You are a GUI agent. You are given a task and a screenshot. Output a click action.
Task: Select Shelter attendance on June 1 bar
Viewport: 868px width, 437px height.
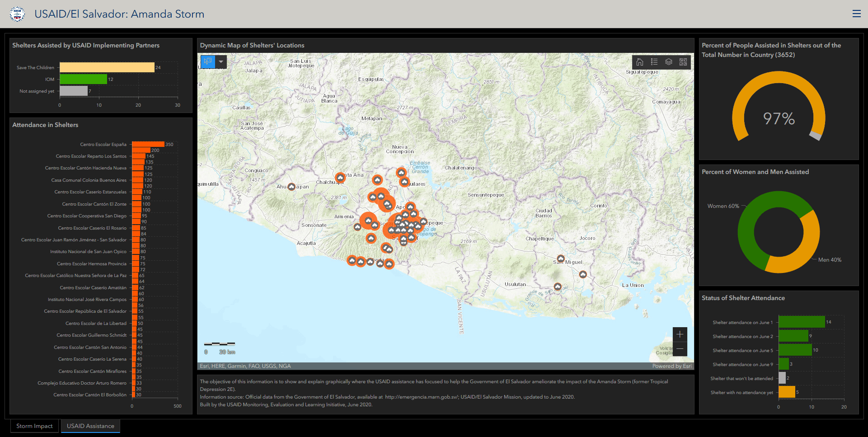801,322
